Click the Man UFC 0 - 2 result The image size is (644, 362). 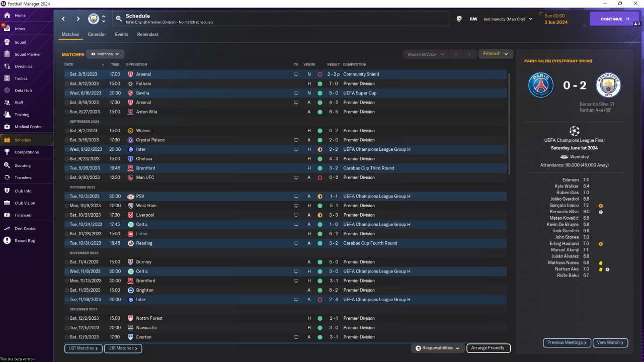coord(334,177)
